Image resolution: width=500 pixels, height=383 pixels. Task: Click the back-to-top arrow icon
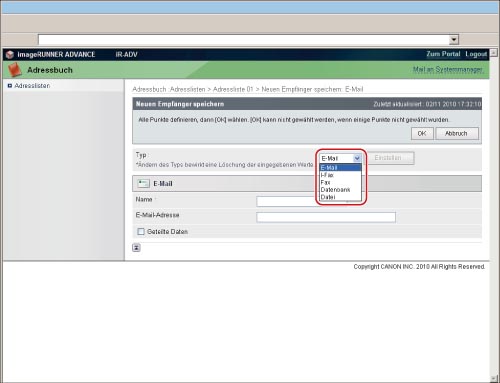click(136, 248)
